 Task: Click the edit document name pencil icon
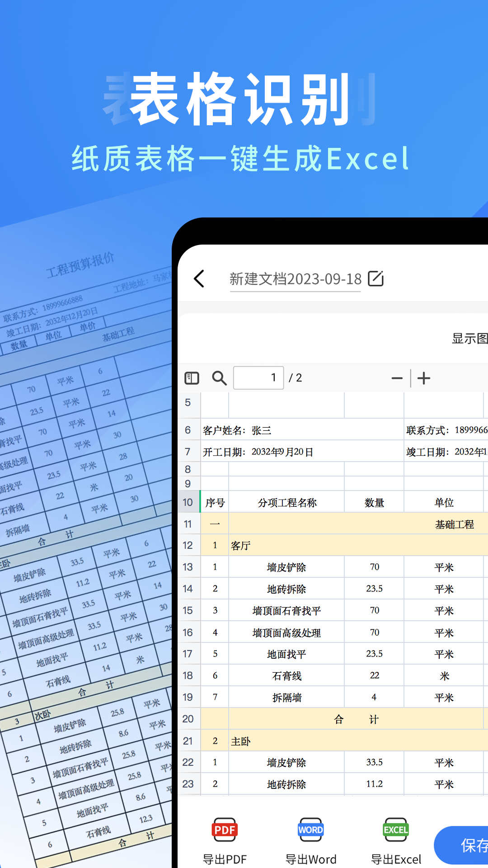tap(375, 278)
